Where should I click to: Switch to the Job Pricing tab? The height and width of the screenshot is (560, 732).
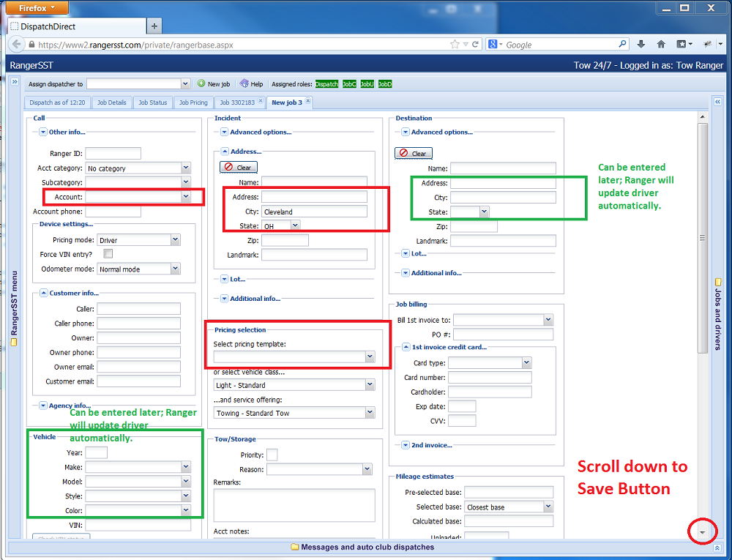[193, 102]
